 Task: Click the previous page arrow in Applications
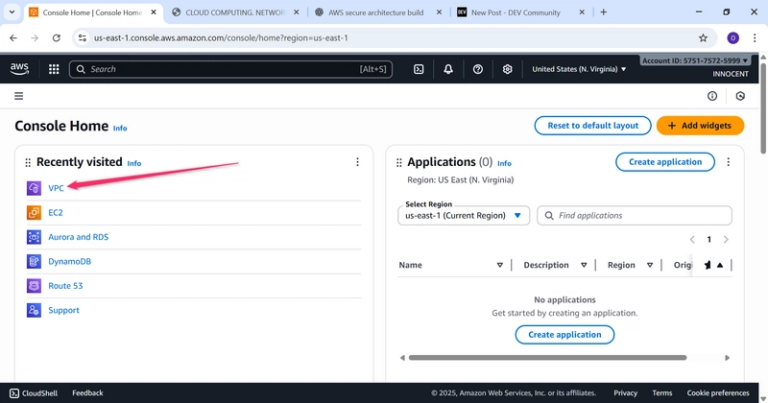pyautogui.click(x=692, y=239)
